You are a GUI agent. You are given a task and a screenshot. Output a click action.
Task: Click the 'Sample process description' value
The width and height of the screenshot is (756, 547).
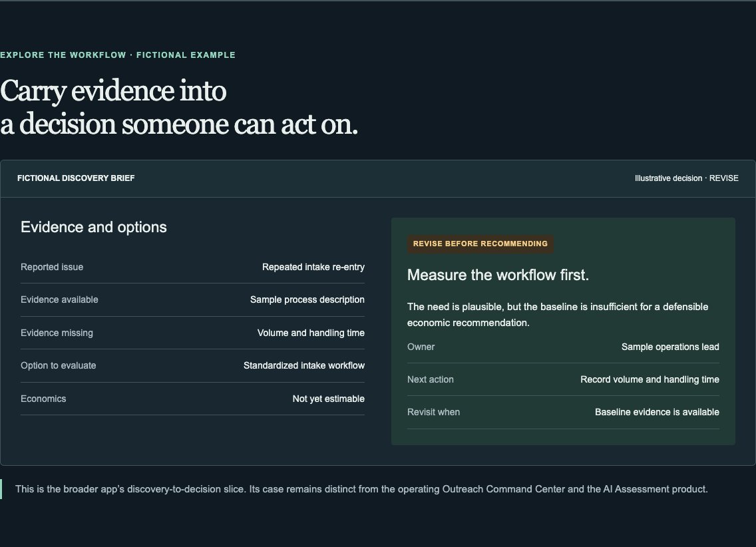307,299
